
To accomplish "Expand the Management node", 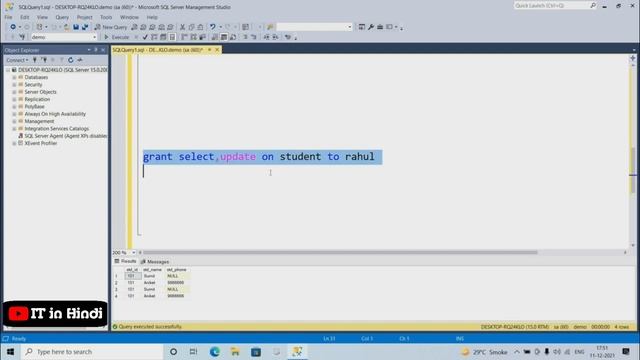I will tap(14, 121).
